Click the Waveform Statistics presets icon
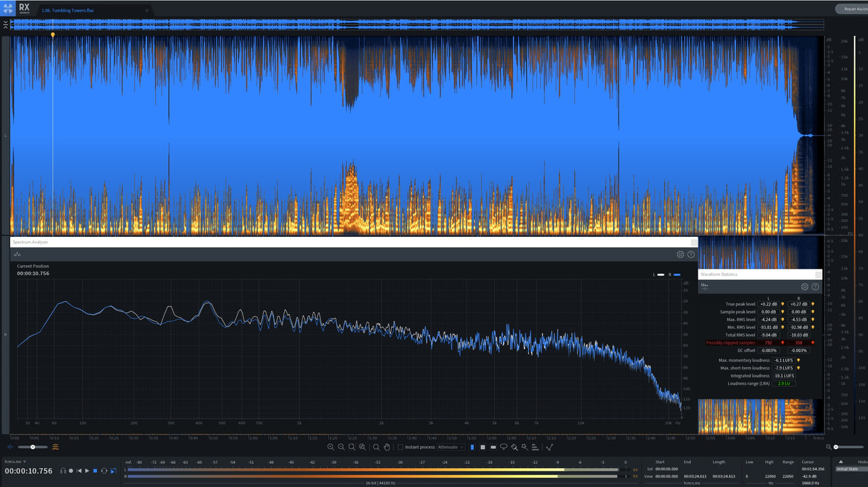 pos(705,286)
